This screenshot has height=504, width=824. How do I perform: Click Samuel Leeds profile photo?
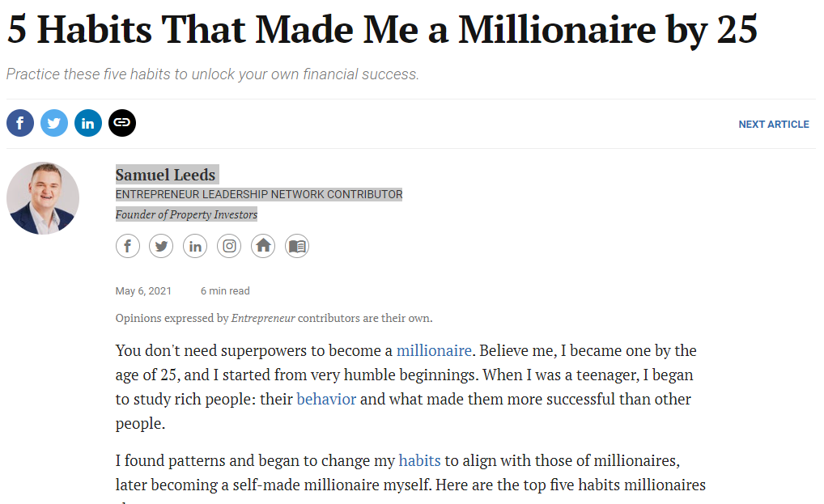43,198
